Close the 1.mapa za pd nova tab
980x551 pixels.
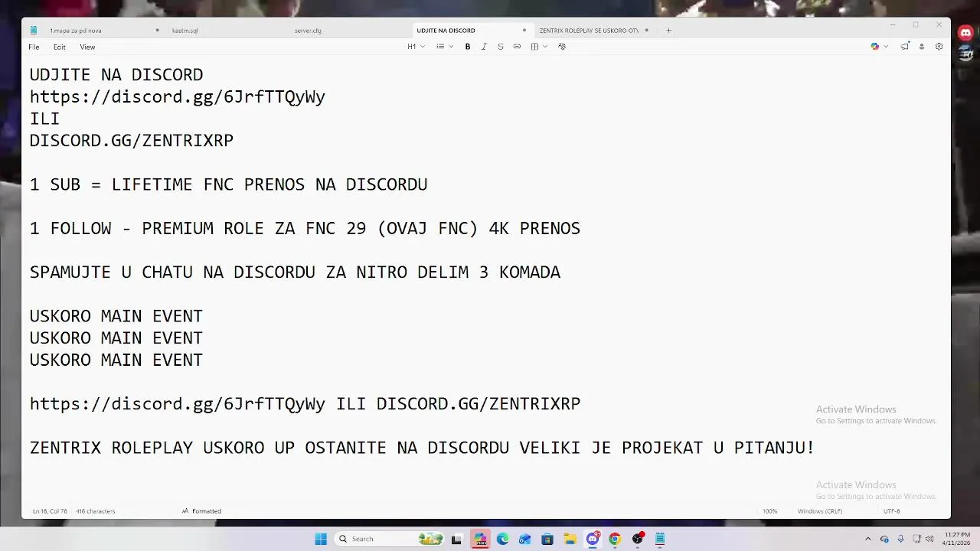[158, 31]
